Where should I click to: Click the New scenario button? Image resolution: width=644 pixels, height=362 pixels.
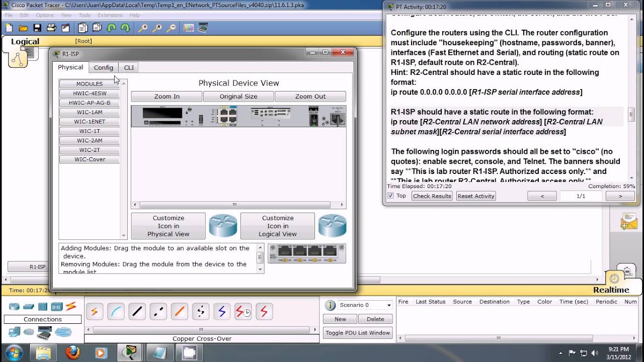340,319
